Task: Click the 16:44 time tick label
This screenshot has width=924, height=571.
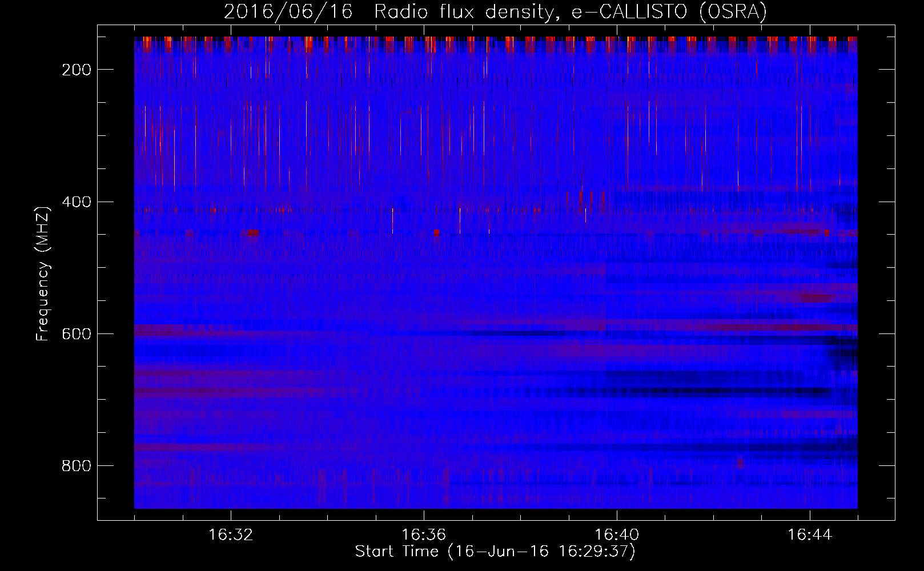Action: click(x=810, y=535)
